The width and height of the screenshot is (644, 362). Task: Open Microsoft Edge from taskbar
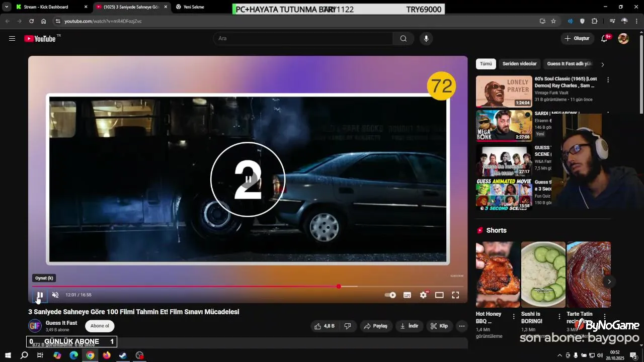[73, 355]
